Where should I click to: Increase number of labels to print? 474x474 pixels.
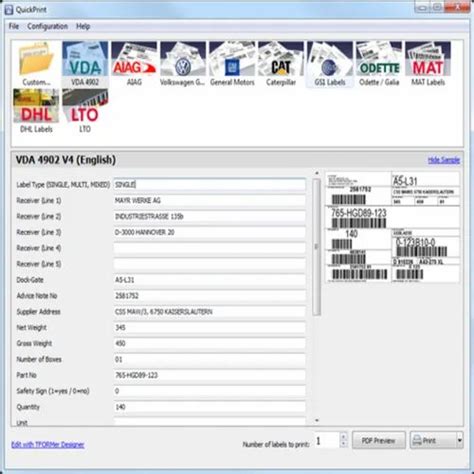point(343,436)
